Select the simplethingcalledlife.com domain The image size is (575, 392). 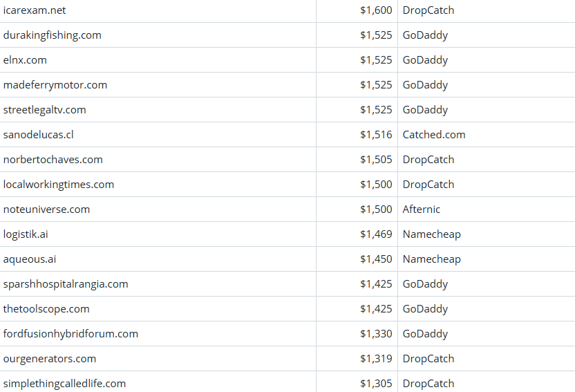point(64,384)
